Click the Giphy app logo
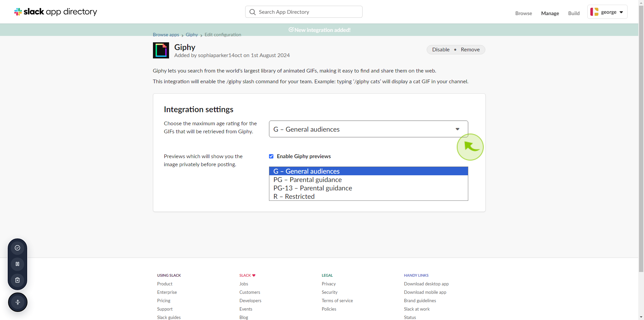The width and height of the screenshot is (644, 320). pos(161,50)
